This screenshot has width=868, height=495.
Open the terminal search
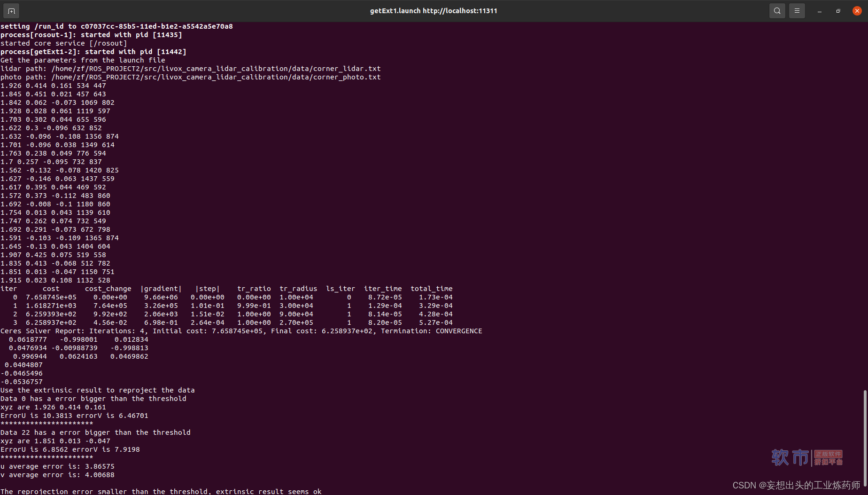coord(777,10)
